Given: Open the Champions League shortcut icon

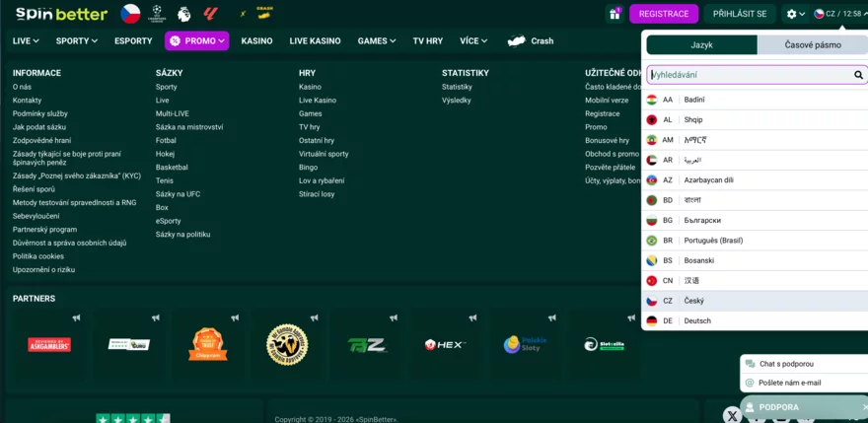Looking at the screenshot, I should (157, 14).
